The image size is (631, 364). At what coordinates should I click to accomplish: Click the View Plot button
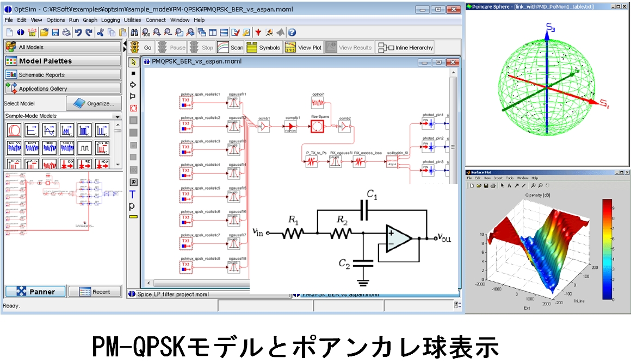(x=303, y=47)
